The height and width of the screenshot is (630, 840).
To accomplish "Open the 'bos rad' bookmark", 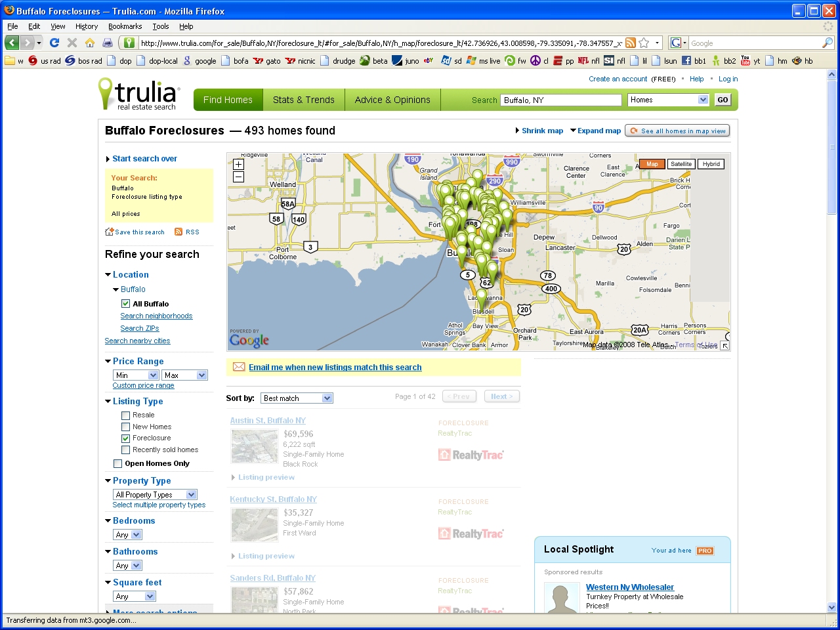I will pos(83,60).
